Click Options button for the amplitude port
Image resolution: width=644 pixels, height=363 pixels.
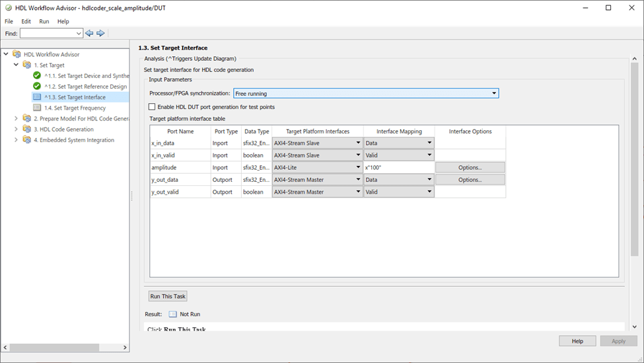470,167
